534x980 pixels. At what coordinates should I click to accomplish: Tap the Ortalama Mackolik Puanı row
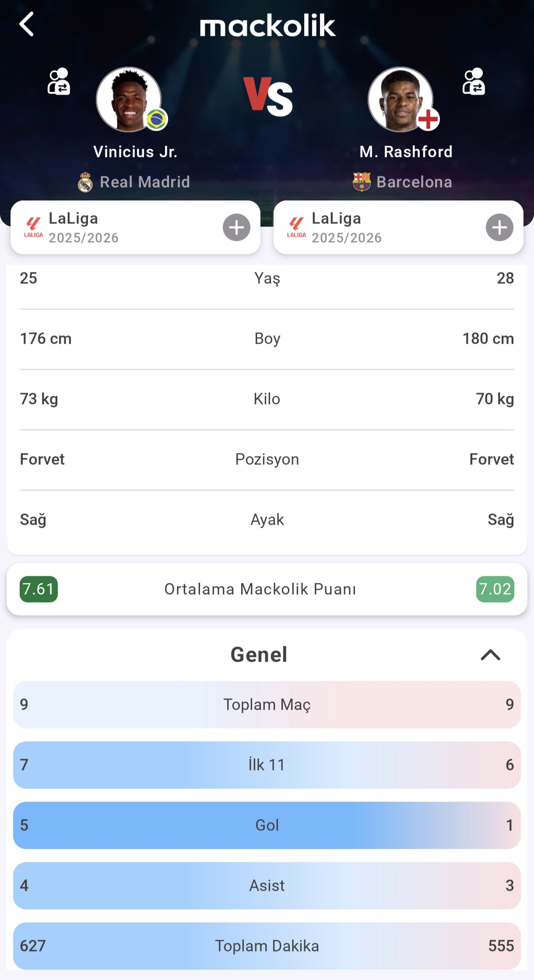click(260, 589)
